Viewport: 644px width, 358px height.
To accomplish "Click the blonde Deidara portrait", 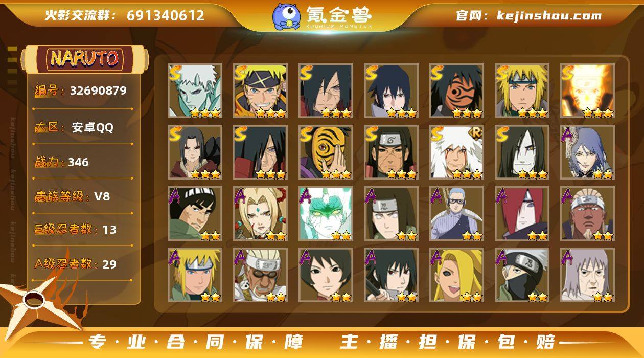I will [x=457, y=275].
